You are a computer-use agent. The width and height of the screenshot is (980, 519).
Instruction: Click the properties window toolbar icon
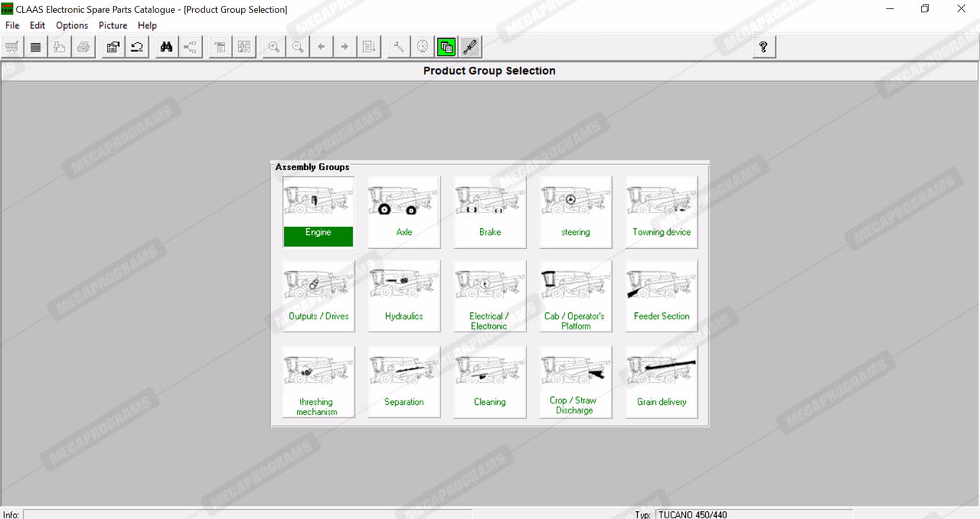coord(113,47)
